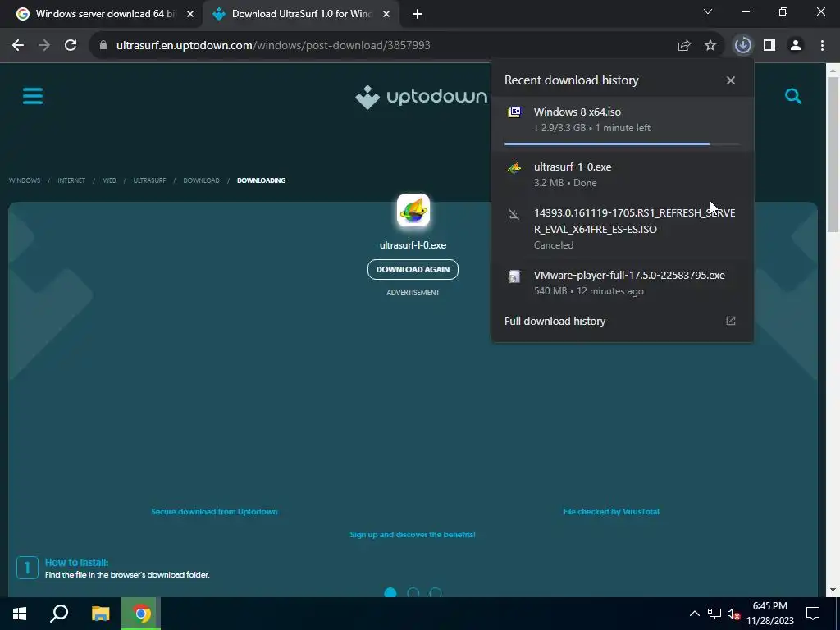Open the Chrome profile icon
Image resolution: width=840 pixels, height=630 pixels.
click(796, 46)
